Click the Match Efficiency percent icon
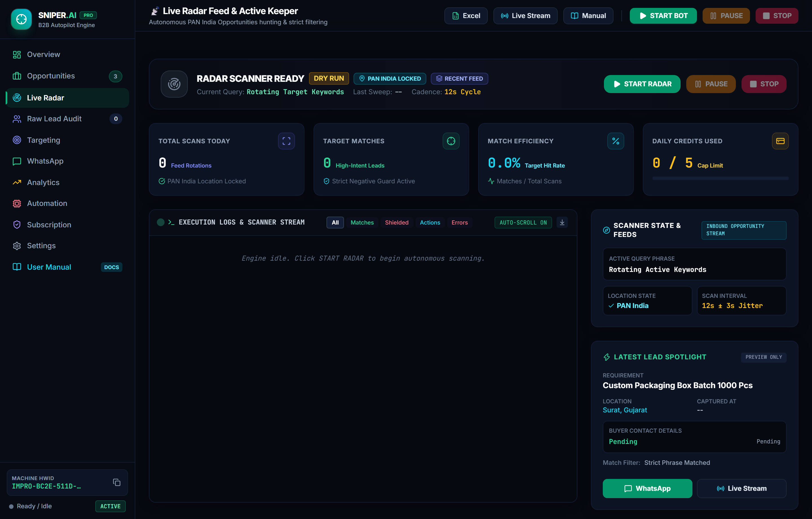This screenshot has height=519, width=812. (x=615, y=141)
